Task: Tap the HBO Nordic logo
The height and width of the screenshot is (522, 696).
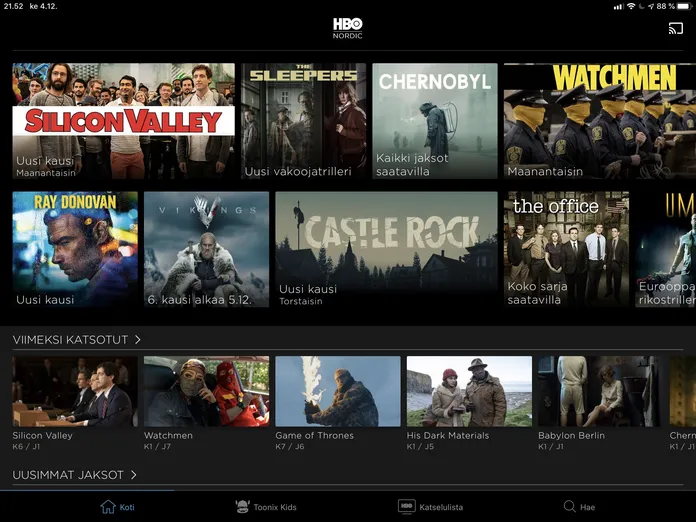Action: coord(347,28)
